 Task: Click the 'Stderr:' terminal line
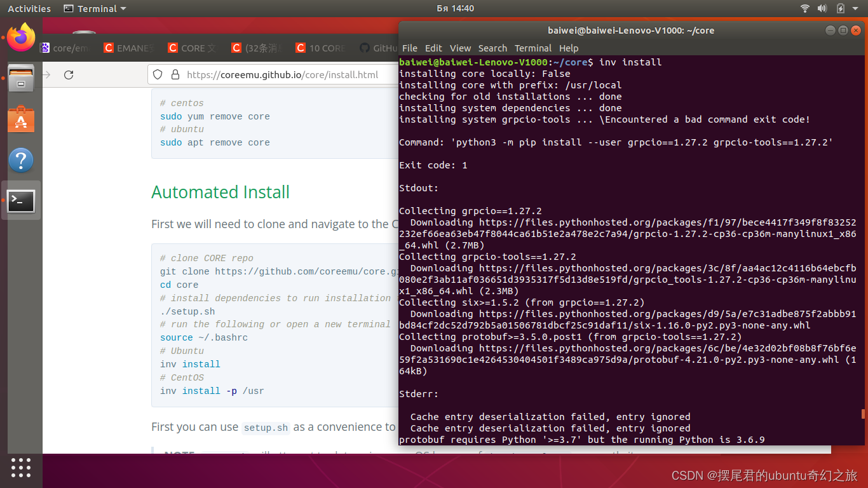click(x=418, y=394)
